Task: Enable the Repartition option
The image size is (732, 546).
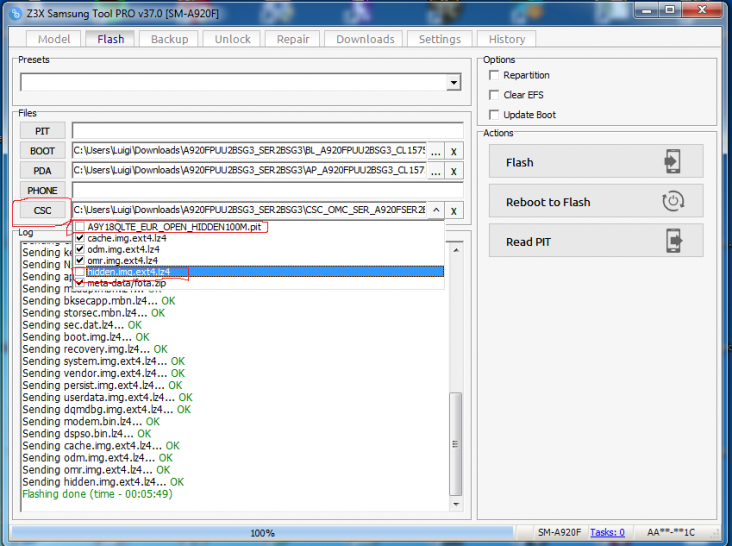Action: point(494,75)
